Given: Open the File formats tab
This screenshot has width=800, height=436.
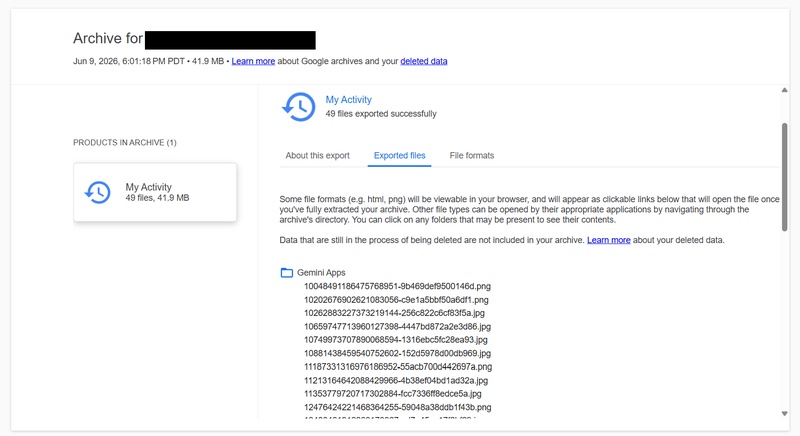Looking at the screenshot, I should pyautogui.click(x=472, y=156).
